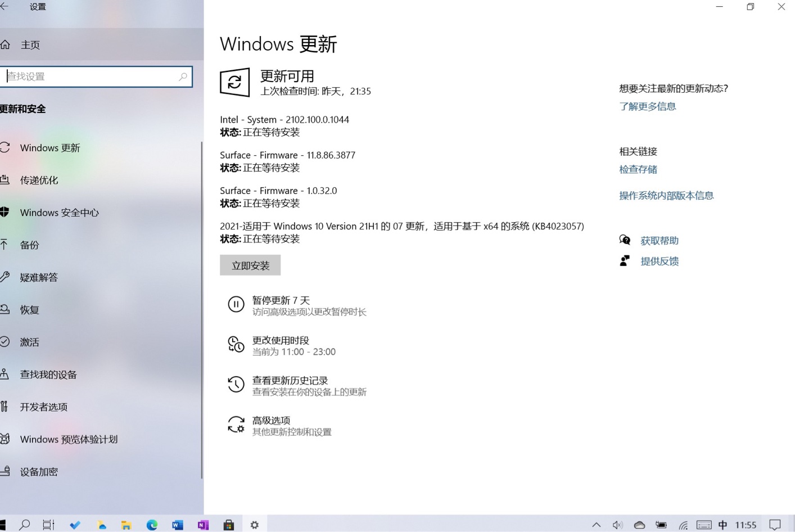Focus the 查找设置 search field

tap(97, 76)
